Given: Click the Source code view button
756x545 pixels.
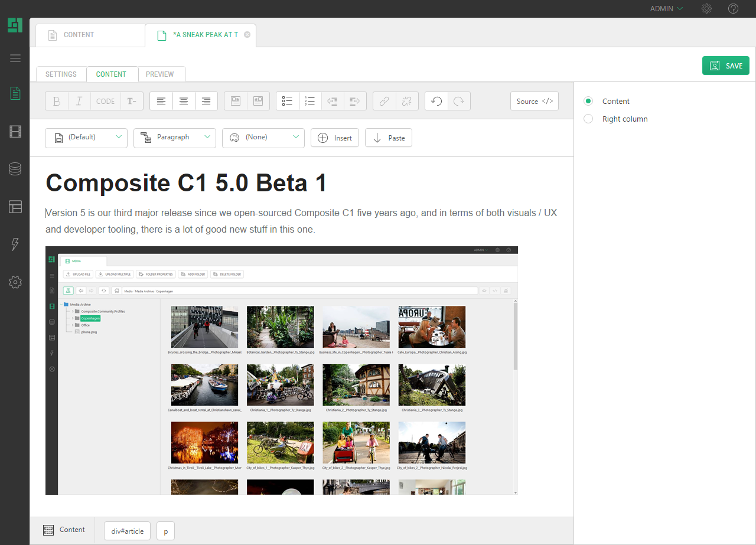Looking at the screenshot, I should [x=534, y=101].
